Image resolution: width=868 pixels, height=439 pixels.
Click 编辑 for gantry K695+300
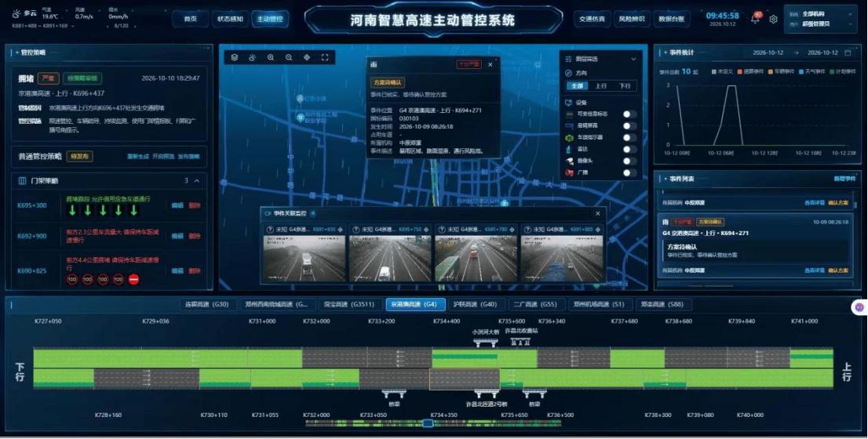pos(177,205)
